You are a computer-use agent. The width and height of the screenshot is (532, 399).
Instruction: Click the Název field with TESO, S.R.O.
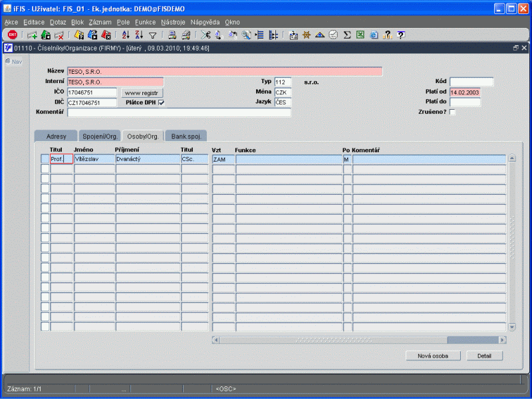point(225,72)
